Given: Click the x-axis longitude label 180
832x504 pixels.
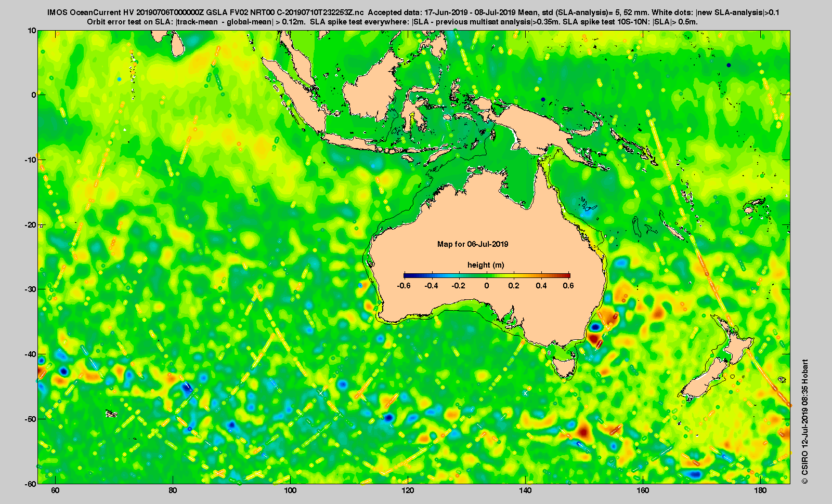Looking at the screenshot, I should pos(760,490).
